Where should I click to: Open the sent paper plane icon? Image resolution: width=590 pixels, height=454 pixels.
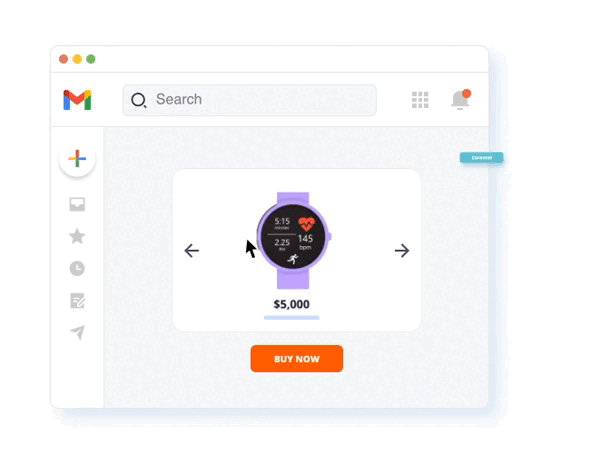tap(78, 333)
